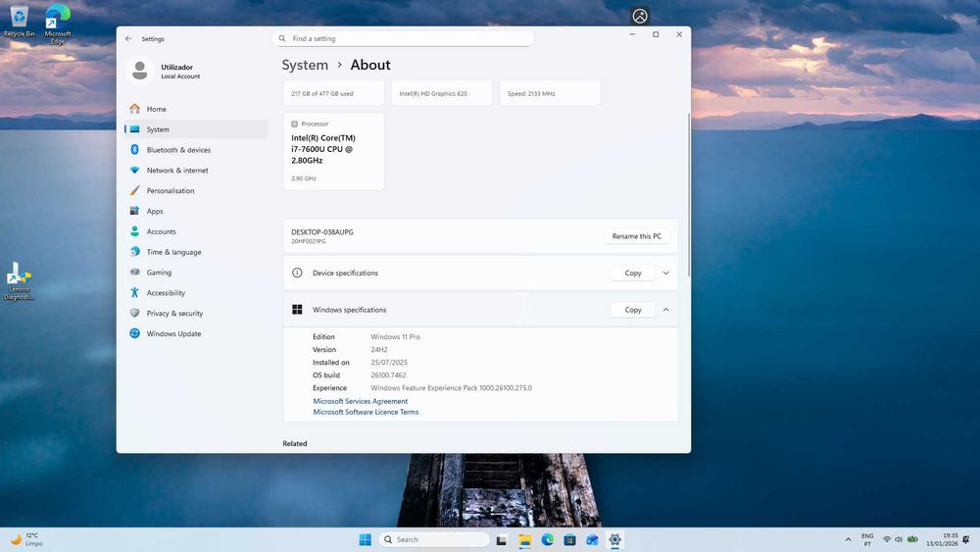Open the notification bell in tray

click(x=966, y=539)
